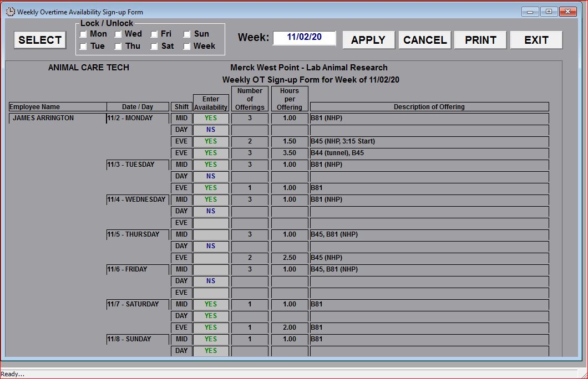Print the overtime sign-up form

480,40
